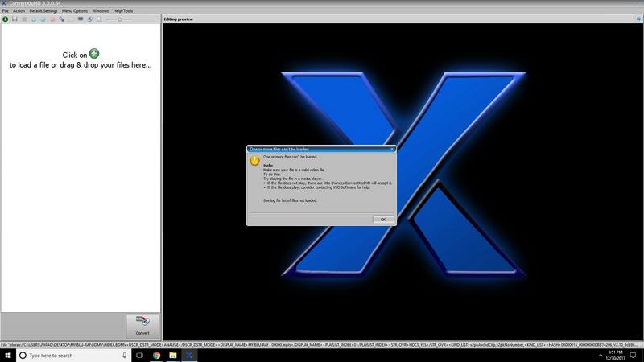Click the 'Editing preview' panel title
Image resolution: width=644 pixels, height=362 pixels.
(x=178, y=19)
